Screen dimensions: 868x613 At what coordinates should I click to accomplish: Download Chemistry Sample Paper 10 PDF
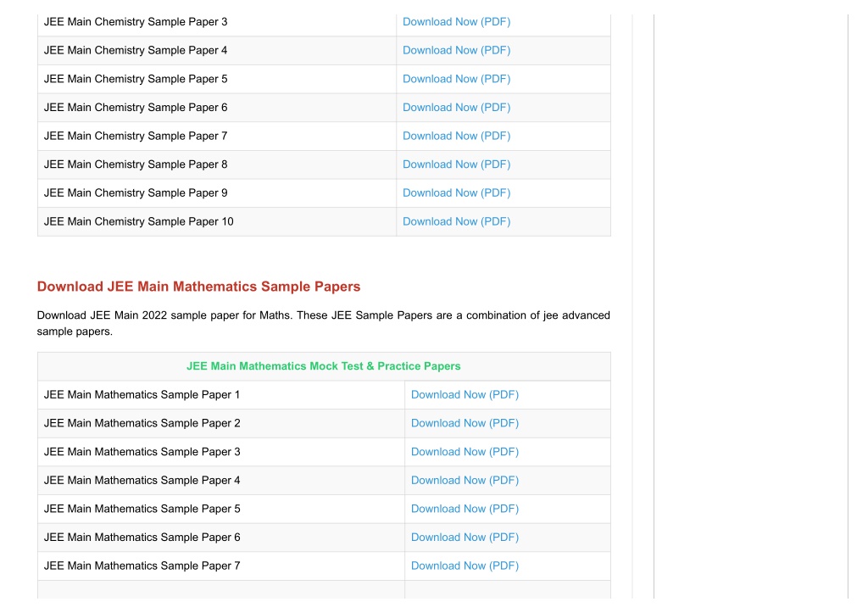[456, 221]
